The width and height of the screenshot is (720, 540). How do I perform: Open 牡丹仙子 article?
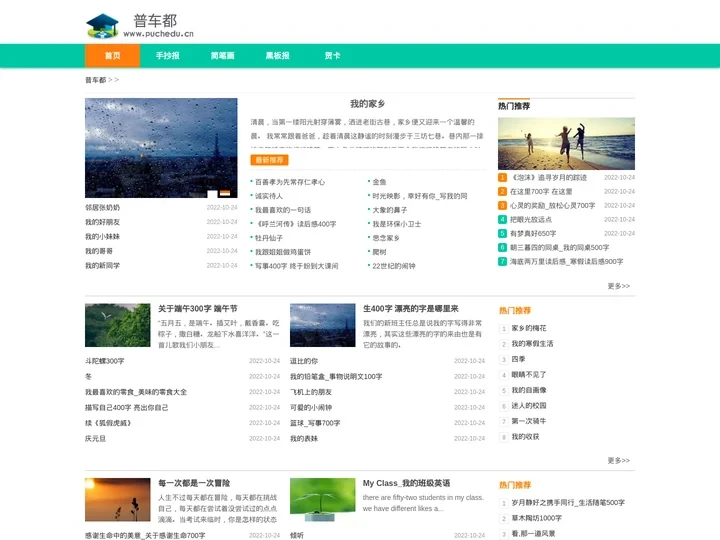(269, 238)
